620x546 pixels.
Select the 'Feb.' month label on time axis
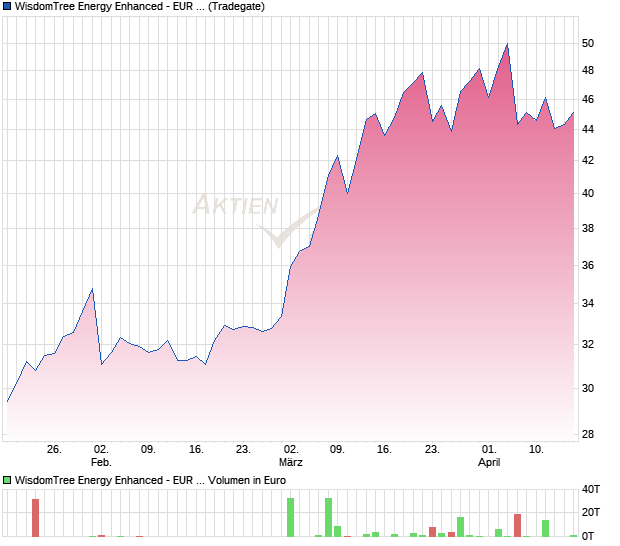[101, 463]
